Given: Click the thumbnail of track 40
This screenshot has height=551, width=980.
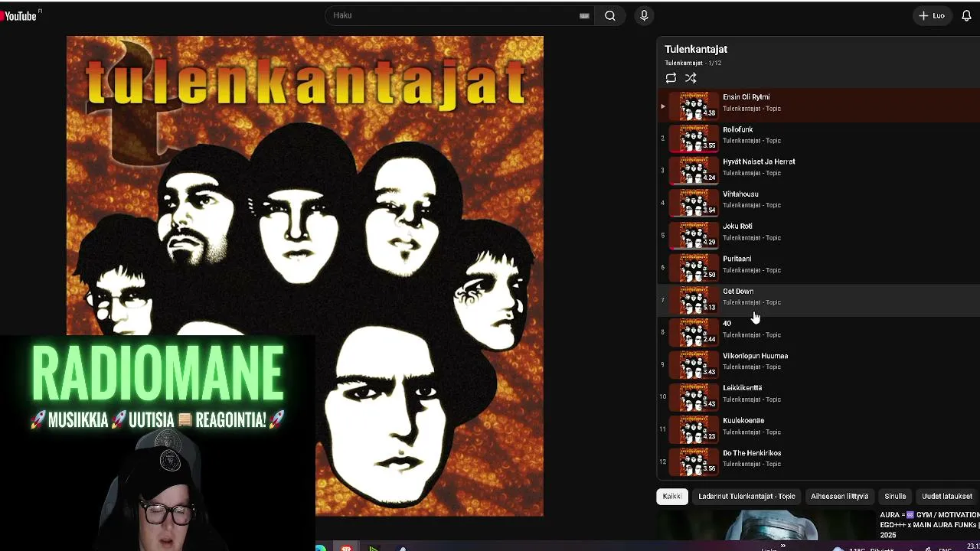Looking at the screenshot, I should pyautogui.click(x=694, y=332).
